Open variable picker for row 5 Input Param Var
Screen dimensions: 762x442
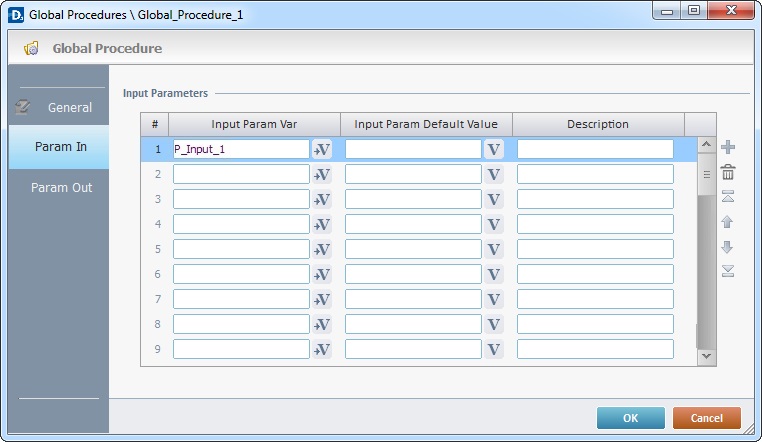click(x=322, y=249)
